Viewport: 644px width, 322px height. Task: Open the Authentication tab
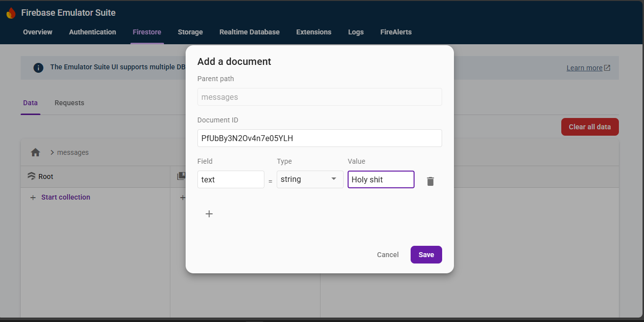tap(92, 32)
